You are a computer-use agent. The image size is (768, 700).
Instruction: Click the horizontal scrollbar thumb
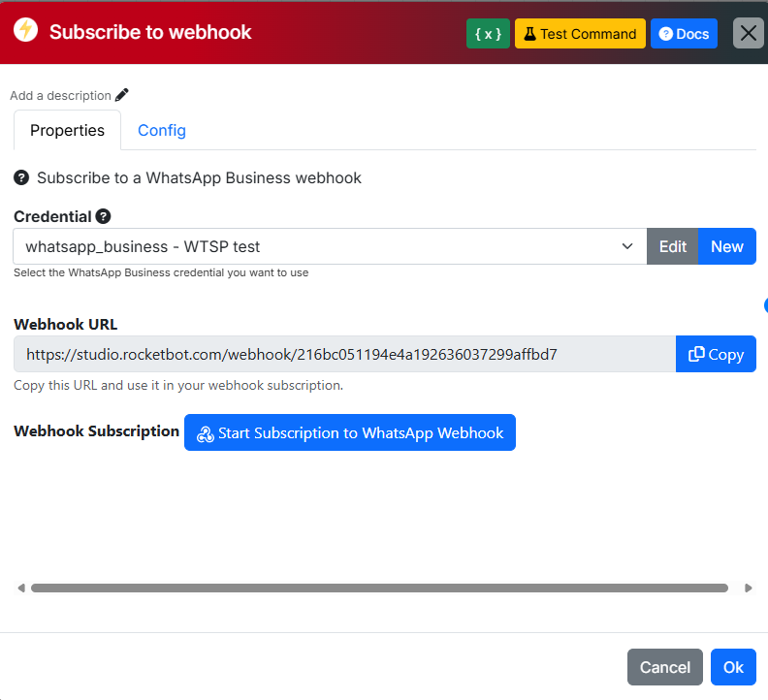click(379, 588)
